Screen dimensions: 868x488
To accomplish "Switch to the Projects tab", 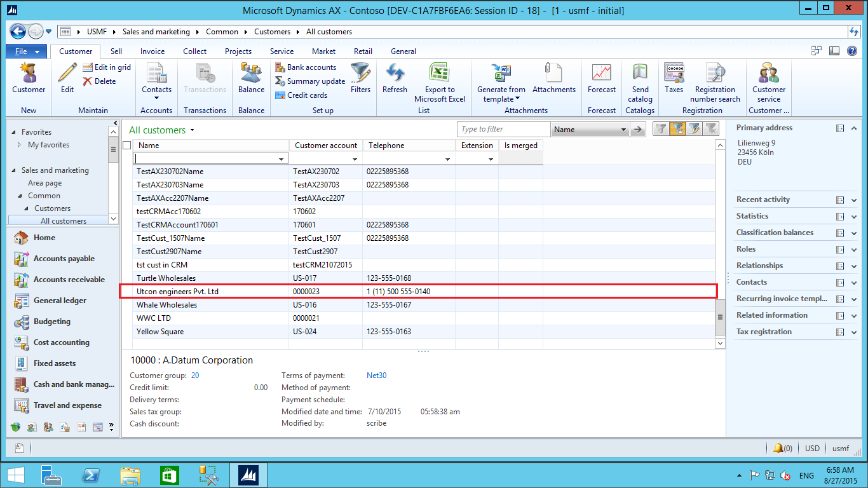I will [238, 51].
